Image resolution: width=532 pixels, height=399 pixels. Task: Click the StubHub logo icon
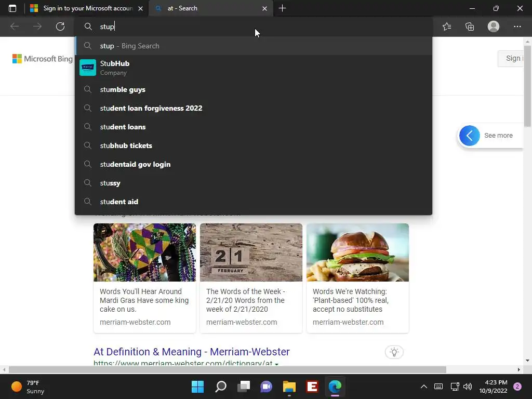click(87, 68)
